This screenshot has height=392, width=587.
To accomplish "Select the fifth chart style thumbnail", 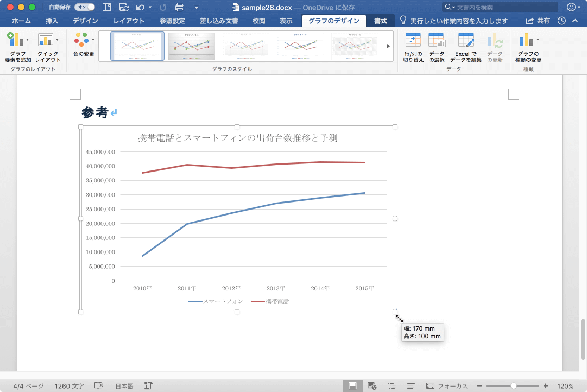I will [x=355, y=46].
